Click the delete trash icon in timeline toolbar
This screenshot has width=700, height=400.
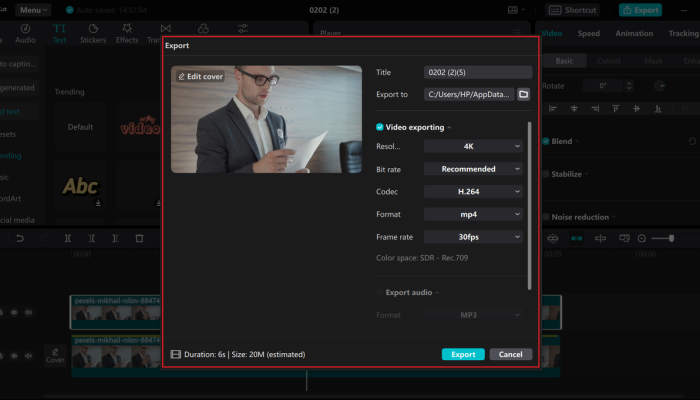pyautogui.click(x=139, y=238)
